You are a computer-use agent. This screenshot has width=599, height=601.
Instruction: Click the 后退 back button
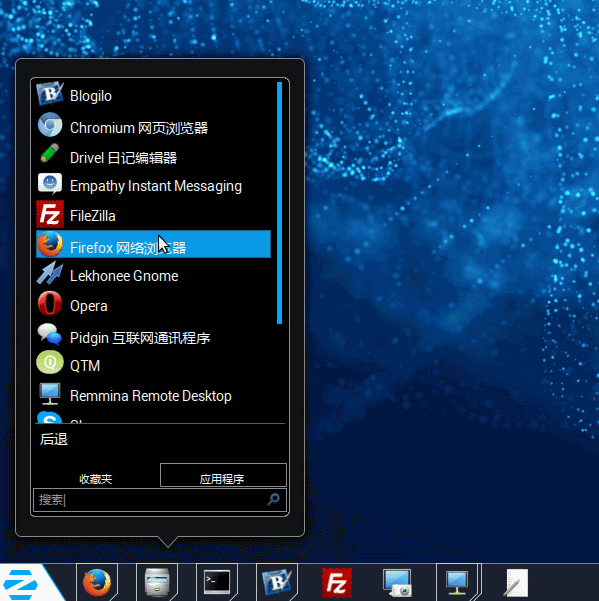pos(54,439)
